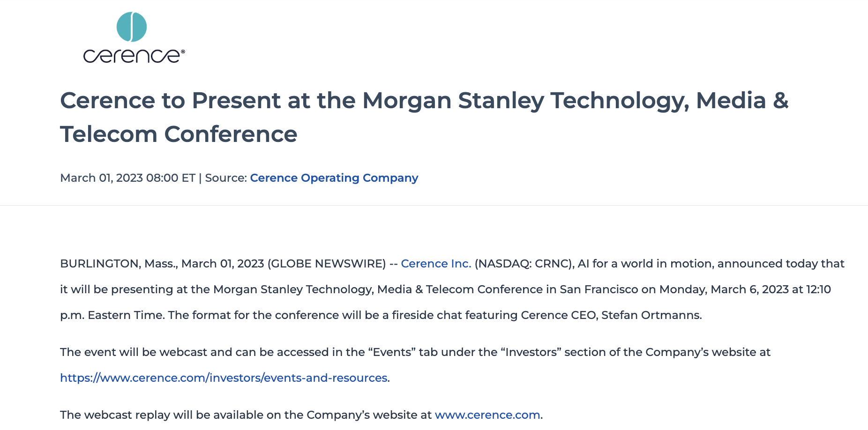The image size is (868, 430).
Task: Click the GLOBE NEWSWIRE text
Action: (x=327, y=264)
